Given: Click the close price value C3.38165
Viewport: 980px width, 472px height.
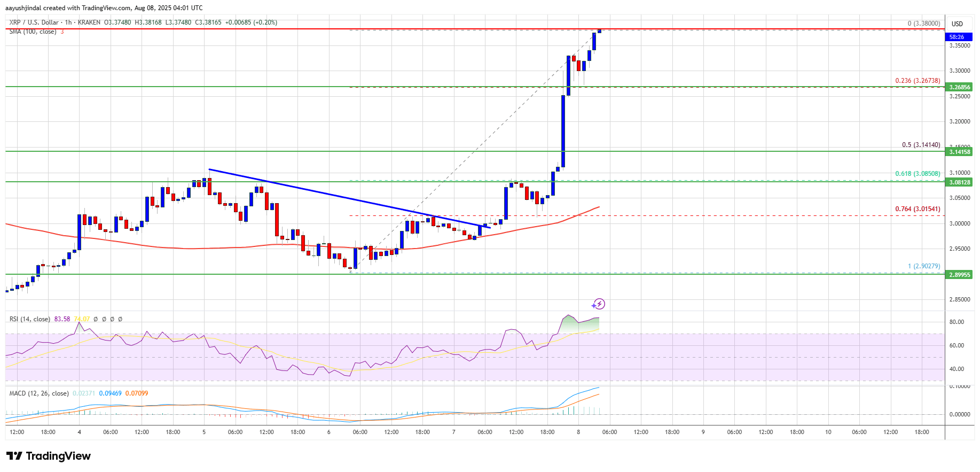Looking at the screenshot, I should (x=208, y=22).
